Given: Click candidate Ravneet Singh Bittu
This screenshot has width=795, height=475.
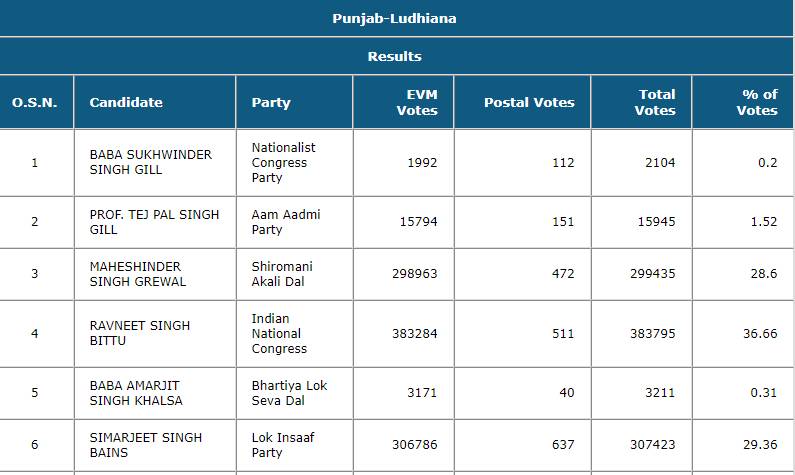Looking at the screenshot, I should (x=139, y=333).
